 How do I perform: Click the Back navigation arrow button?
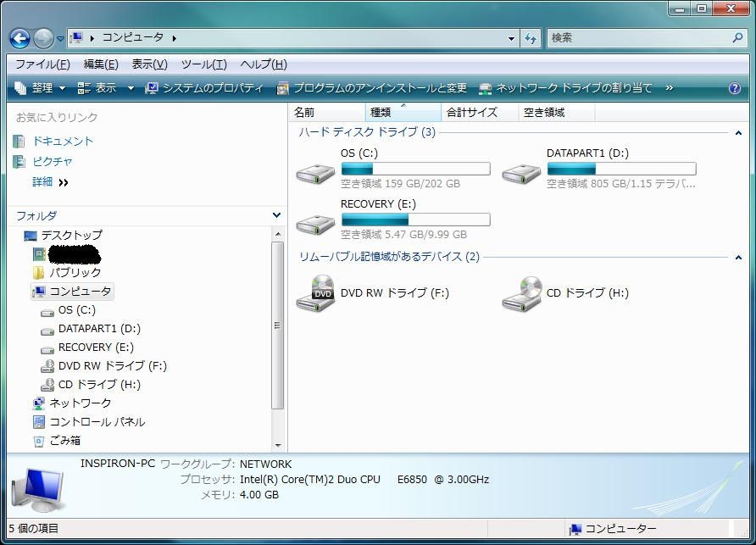(x=19, y=38)
